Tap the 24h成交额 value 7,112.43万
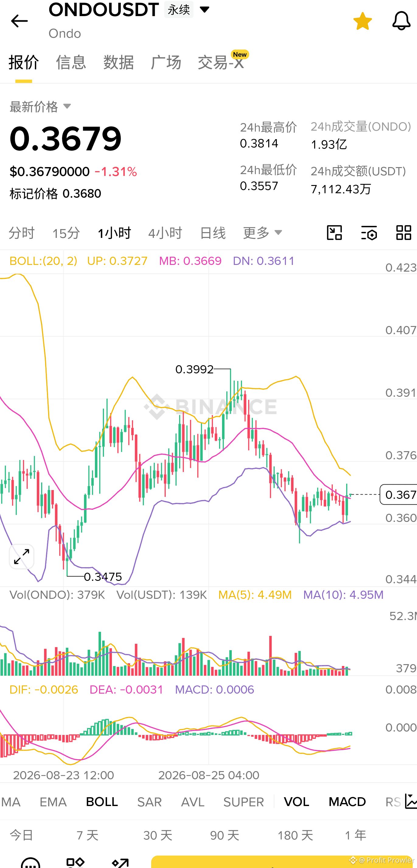The image size is (417, 868). 341,189
